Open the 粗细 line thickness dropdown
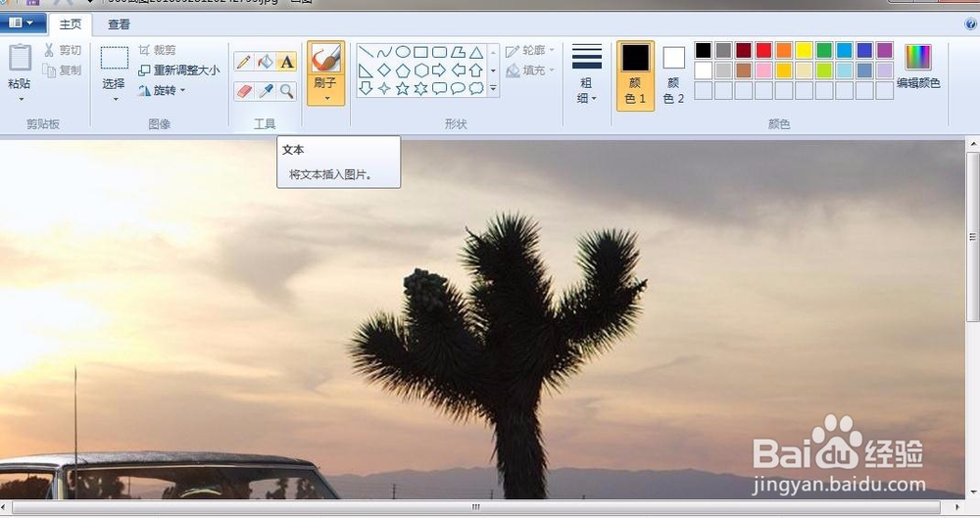The width and height of the screenshot is (980, 518). (586, 73)
